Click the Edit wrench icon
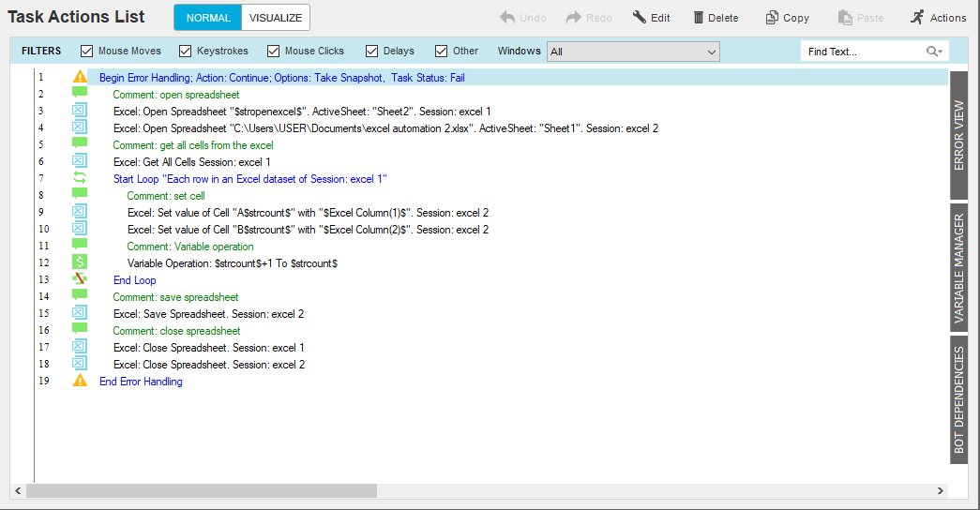The image size is (980, 510). coord(640,18)
